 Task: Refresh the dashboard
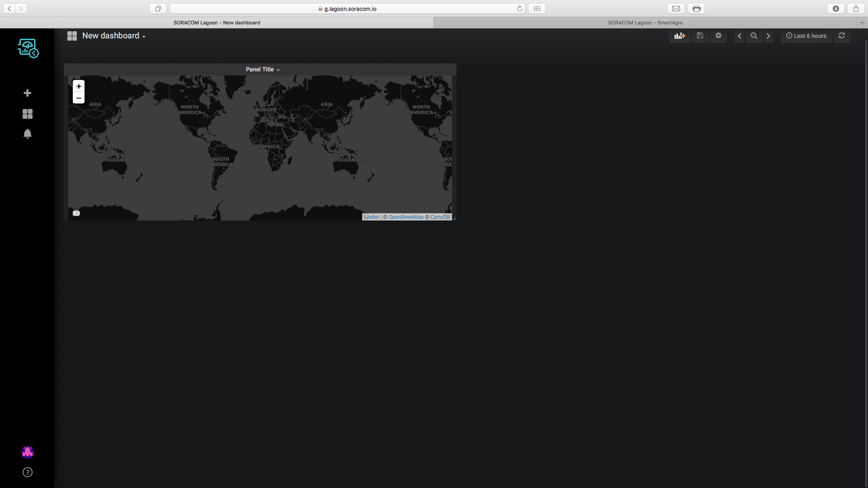pos(841,36)
